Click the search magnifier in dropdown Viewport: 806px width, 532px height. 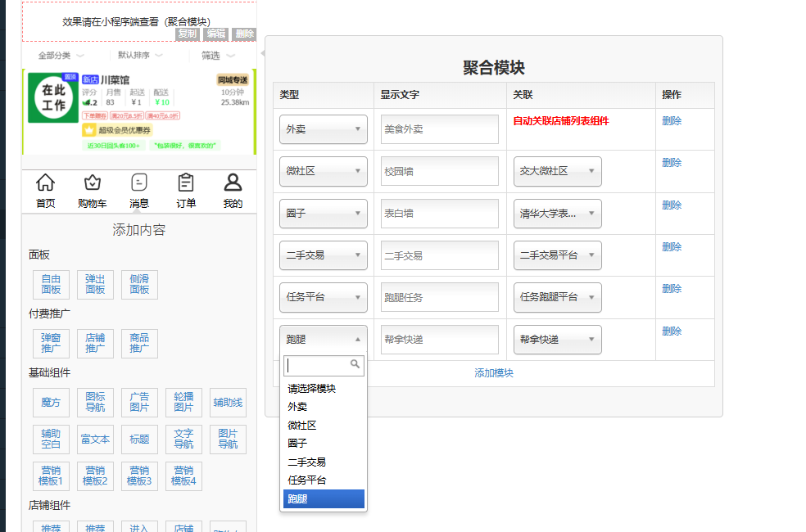point(355,364)
